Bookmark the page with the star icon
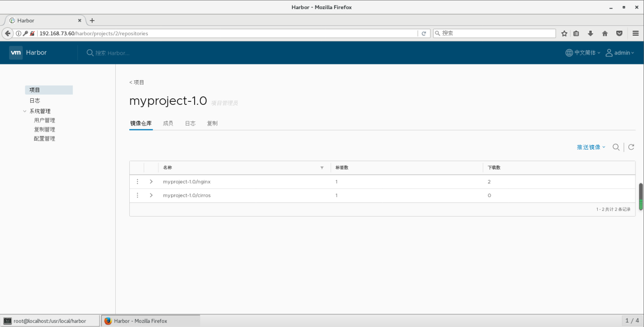 click(x=563, y=33)
